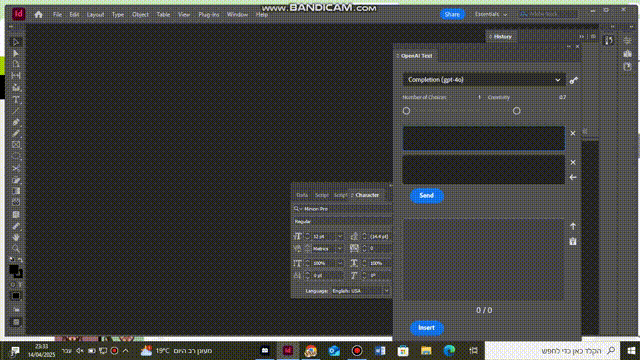640x360 pixels.
Task: Expand the kerning Metrics dropdown
Action: pos(340,249)
